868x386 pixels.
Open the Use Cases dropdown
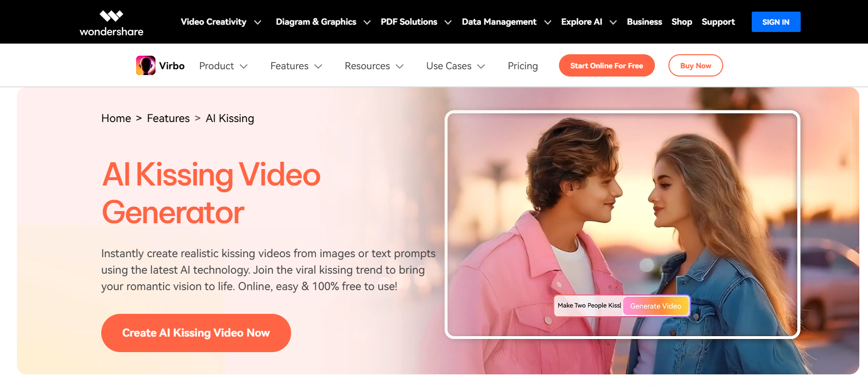(x=455, y=66)
